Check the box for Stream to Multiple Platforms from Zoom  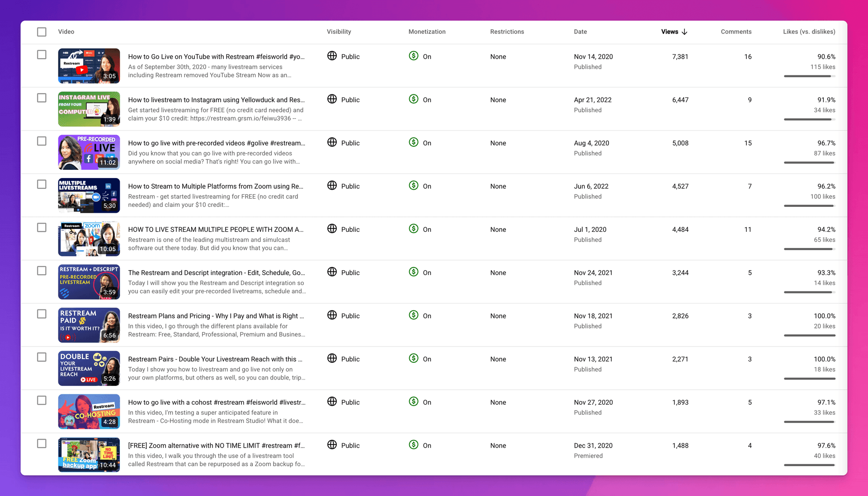point(42,184)
